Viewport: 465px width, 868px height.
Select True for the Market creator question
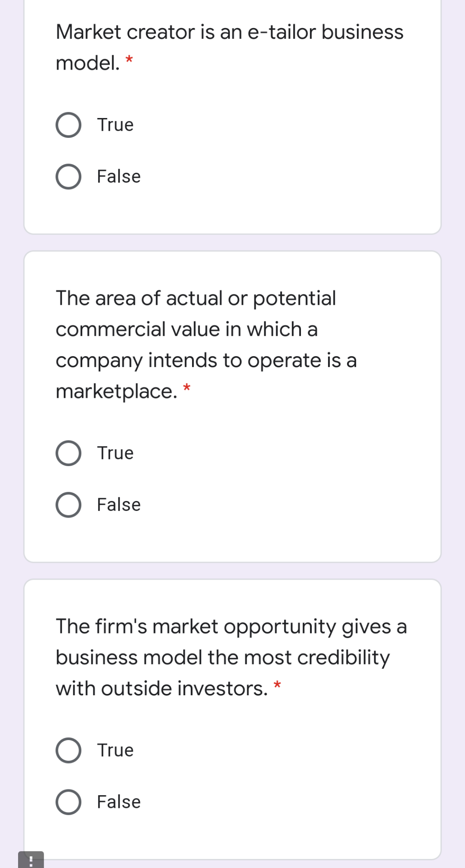tap(69, 124)
